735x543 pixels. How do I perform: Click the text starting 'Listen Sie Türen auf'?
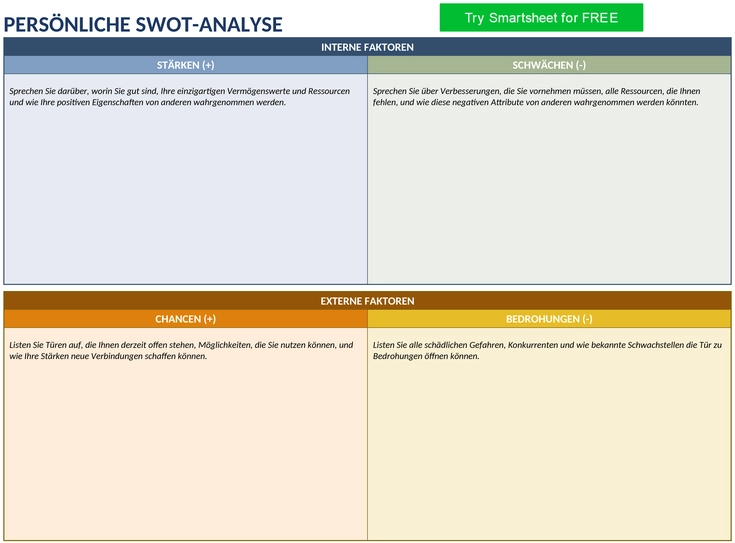181,350
